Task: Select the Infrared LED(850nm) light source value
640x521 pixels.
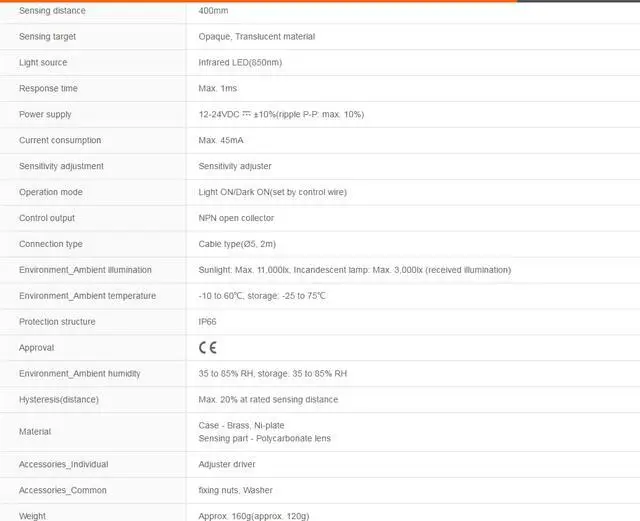Action: tap(240, 63)
